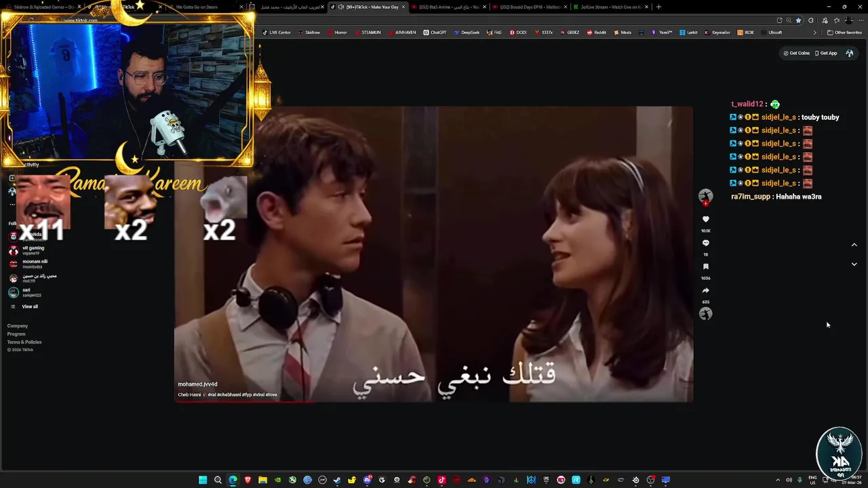Click the zoom magnifier in address bar
868x488 pixels.
(788, 20)
